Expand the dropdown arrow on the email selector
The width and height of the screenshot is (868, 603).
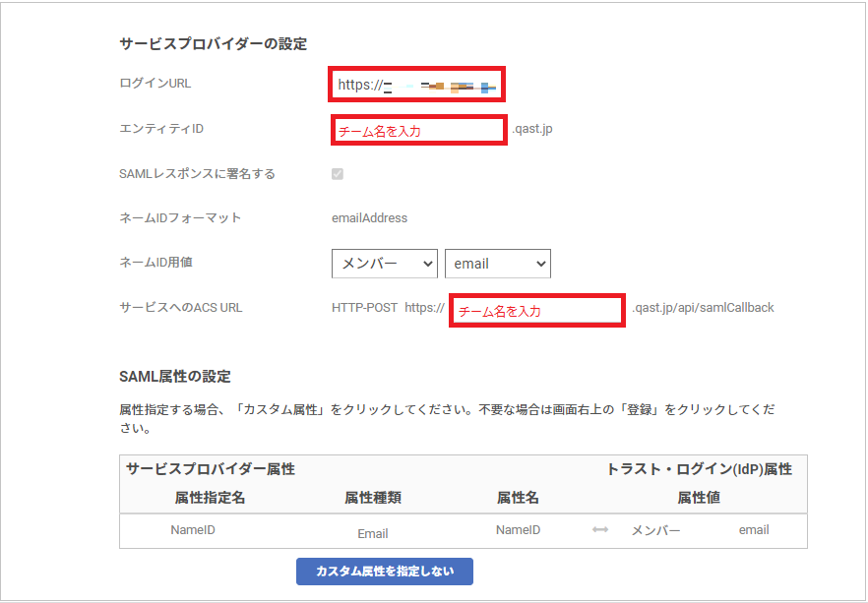coord(539,264)
